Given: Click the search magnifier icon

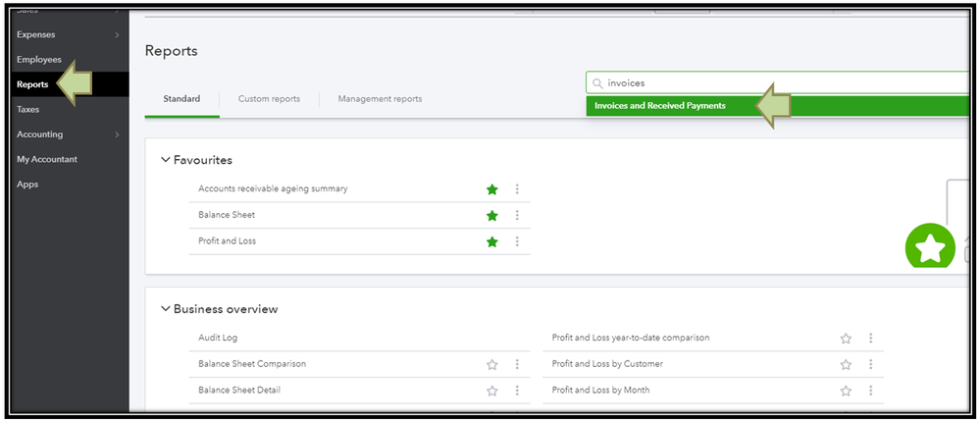Looking at the screenshot, I should 597,83.
